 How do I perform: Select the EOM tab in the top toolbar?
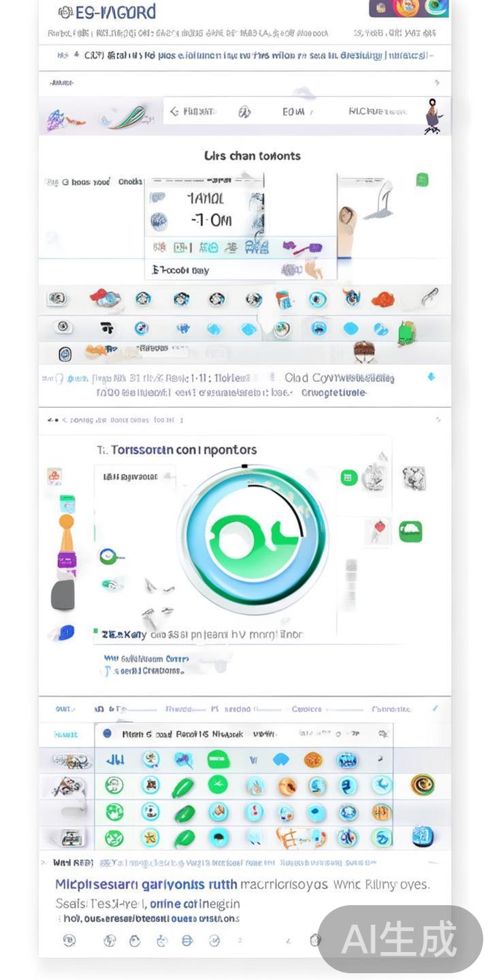point(293,112)
